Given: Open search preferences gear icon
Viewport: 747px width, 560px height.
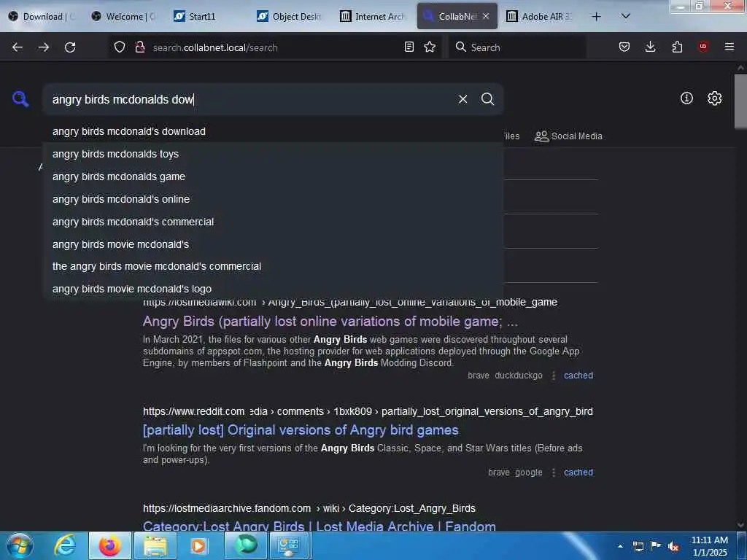Looking at the screenshot, I should pos(715,98).
